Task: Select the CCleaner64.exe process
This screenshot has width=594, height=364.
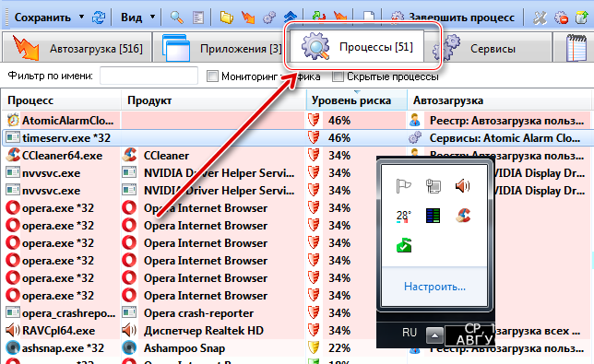Action: [62, 155]
